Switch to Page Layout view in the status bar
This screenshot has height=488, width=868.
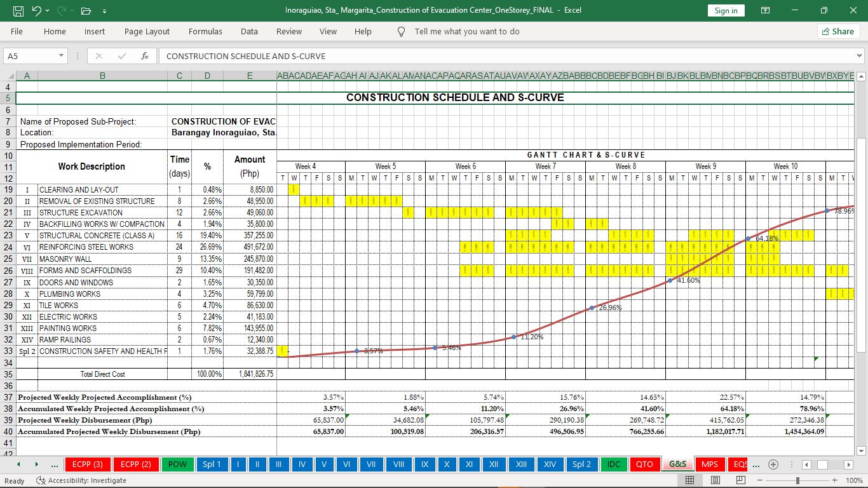pyautogui.click(x=715, y=480)
